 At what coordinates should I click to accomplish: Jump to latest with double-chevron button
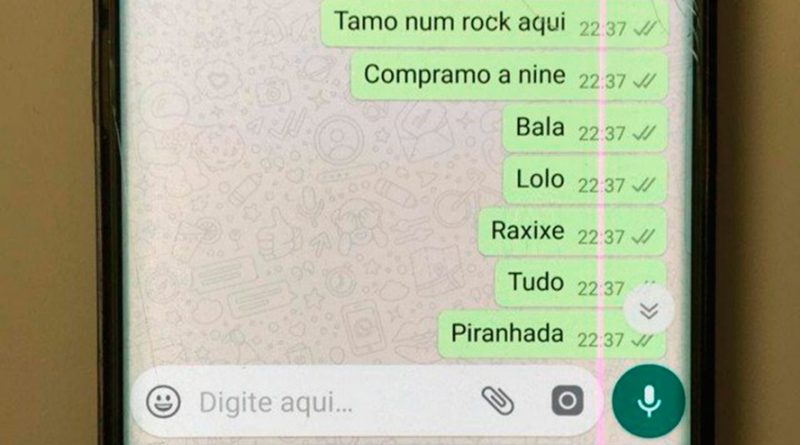[x=649, y=310]
